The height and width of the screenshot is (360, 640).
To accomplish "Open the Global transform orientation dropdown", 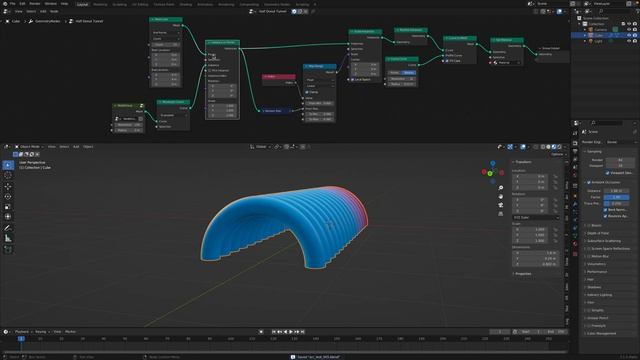I will tap(261, 147).
